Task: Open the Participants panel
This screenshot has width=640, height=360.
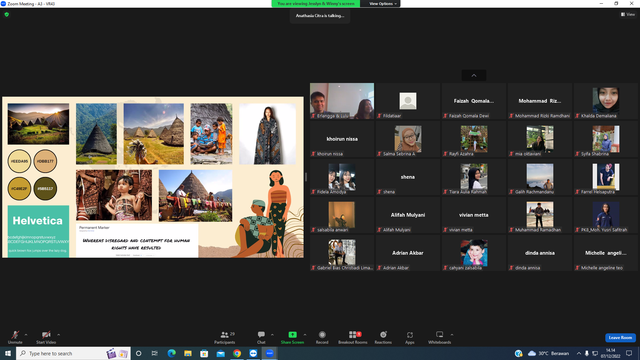Action: pyautogui.click(x=225, y=337)
